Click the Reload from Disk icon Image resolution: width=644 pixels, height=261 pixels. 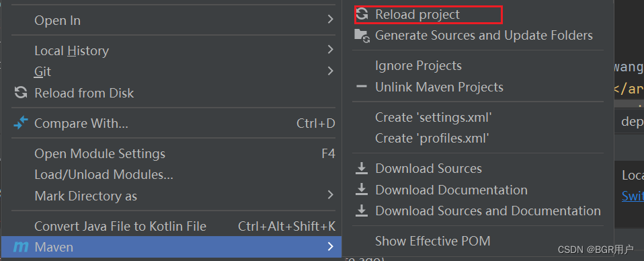pyautogui.click(x=21, y=92)
